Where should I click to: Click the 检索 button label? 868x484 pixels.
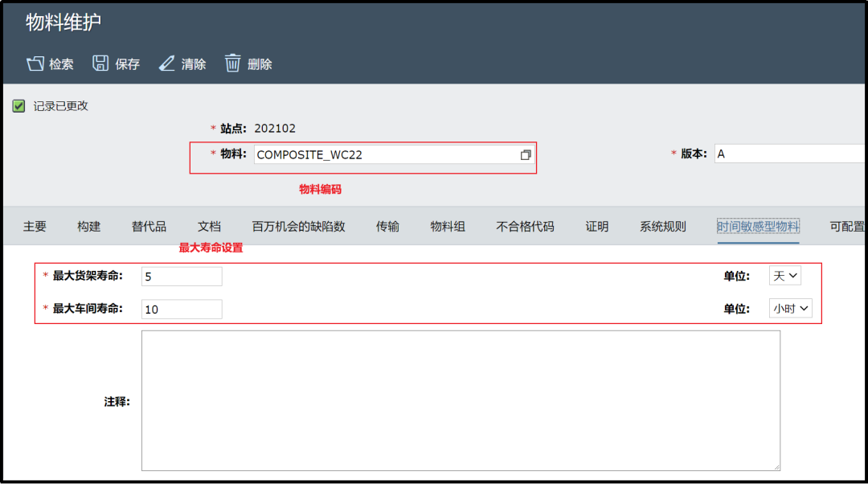tap(61, 64)
